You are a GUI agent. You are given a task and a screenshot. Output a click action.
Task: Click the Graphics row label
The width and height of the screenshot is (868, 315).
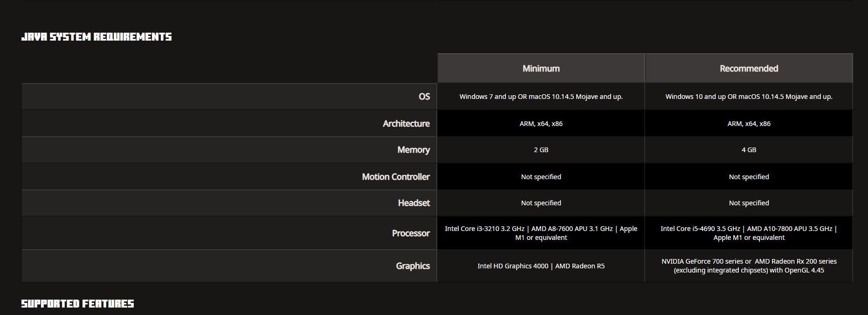tap(413, 266)
